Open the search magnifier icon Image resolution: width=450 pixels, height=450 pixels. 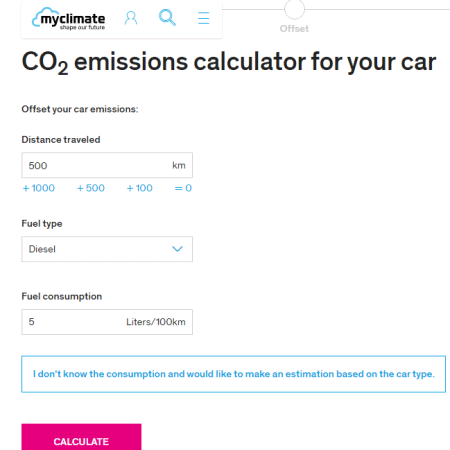coord(167,18)
